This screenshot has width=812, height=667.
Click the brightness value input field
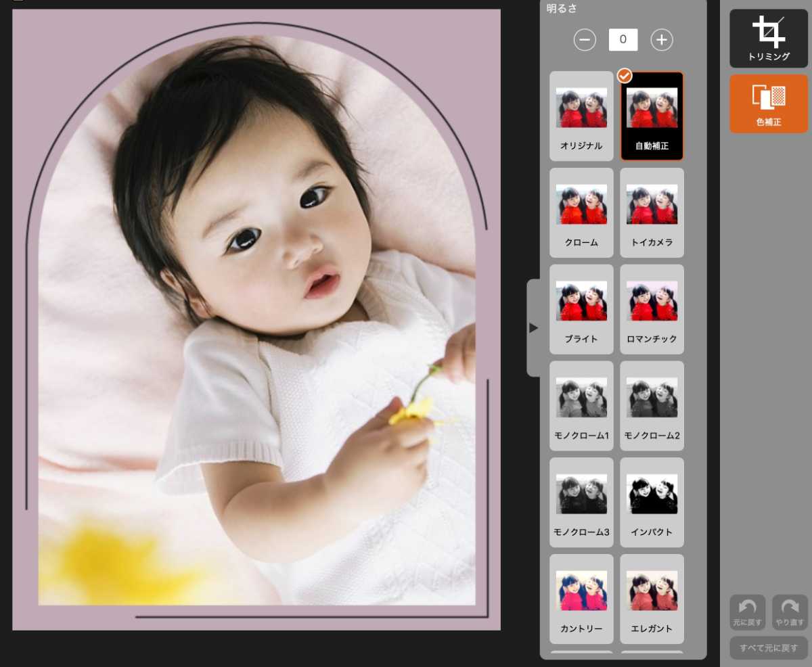[623, 40]
